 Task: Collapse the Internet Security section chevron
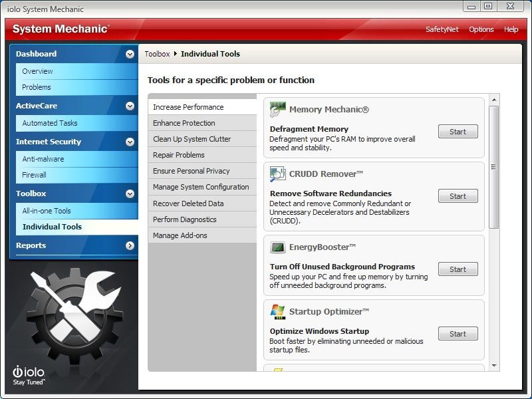tap(130, 142)
